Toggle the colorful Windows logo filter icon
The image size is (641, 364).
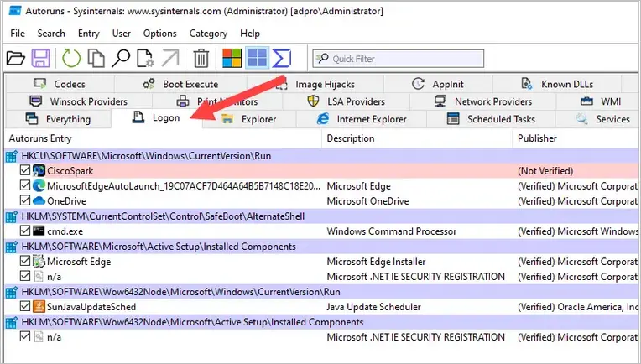232,59
